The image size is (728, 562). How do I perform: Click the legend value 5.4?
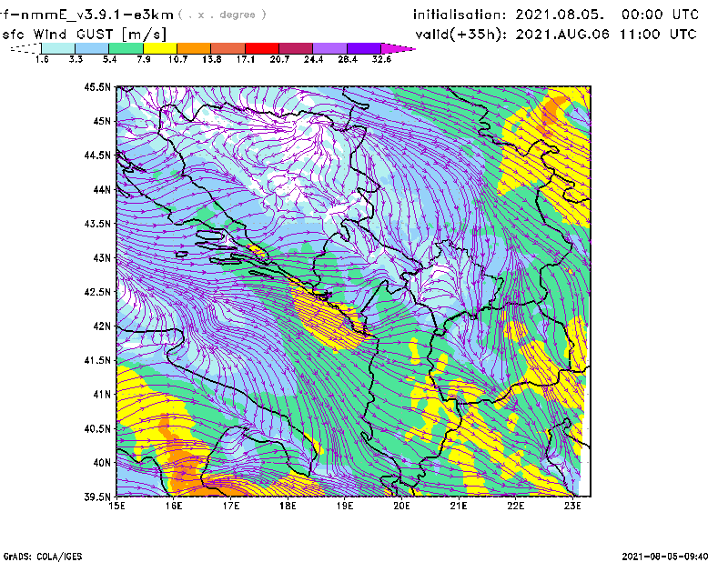109,59
